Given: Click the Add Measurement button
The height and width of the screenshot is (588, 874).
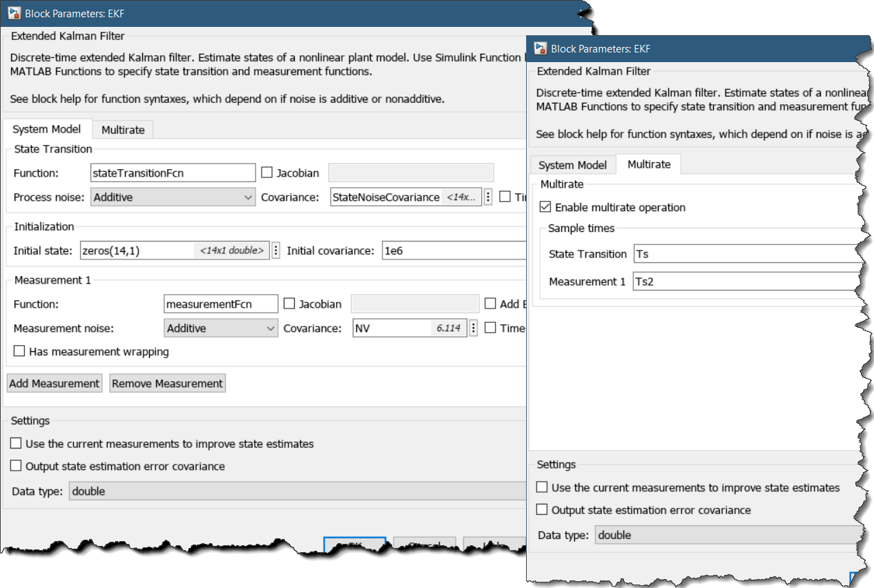Looking at the screenshot, I should pyautogui.click(x=55, y=384).
